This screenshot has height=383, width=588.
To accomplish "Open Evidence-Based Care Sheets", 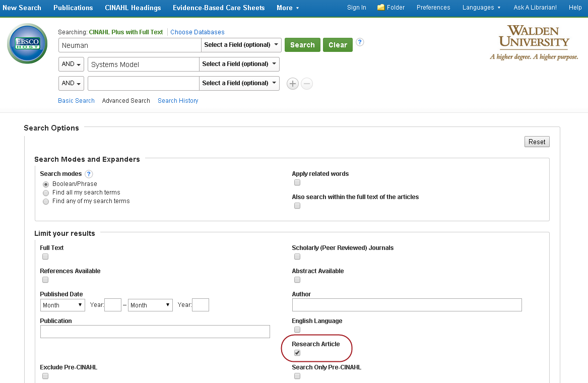I will pos(219,8).
